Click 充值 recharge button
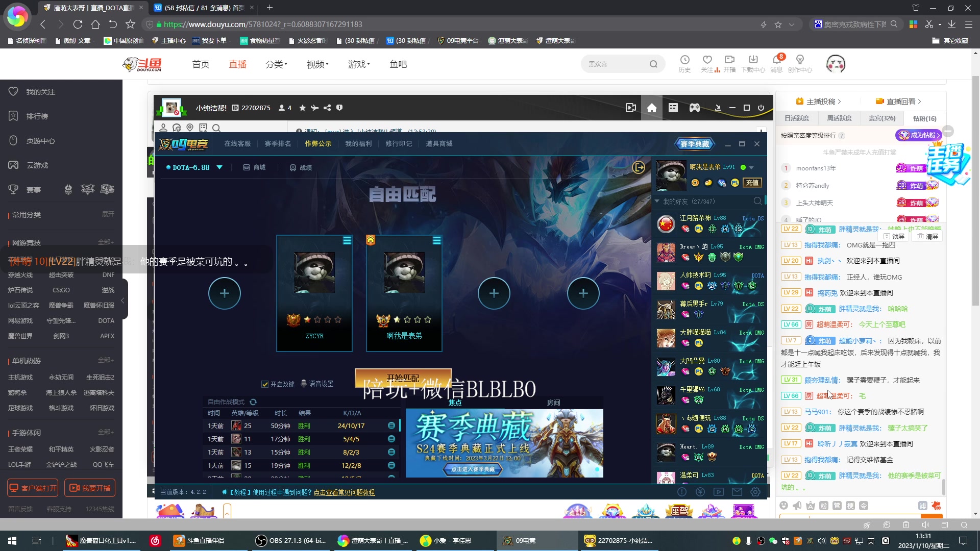This screenshot has height=551, width=980. (x=752, y=183)
